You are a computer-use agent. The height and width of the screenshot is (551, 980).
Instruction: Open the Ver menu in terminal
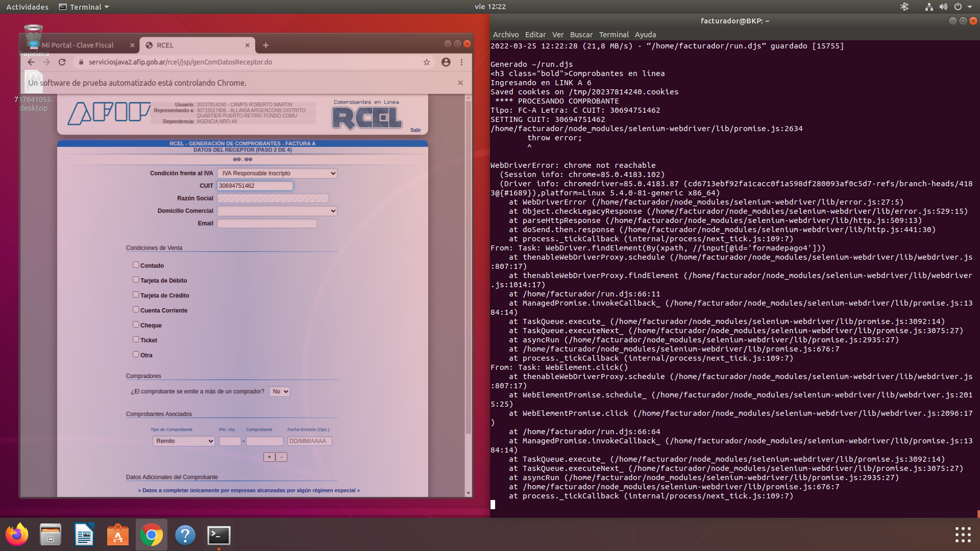[x=558, y=35]
